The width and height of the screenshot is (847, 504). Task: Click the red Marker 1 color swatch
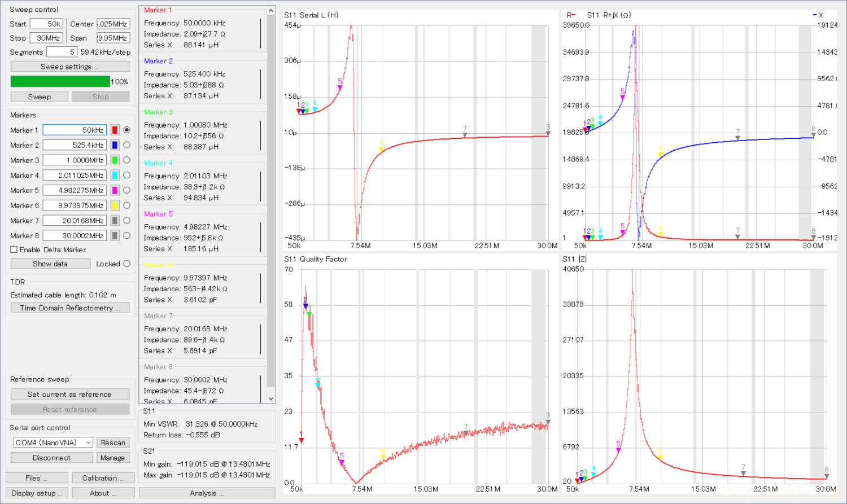pos(115,130)
